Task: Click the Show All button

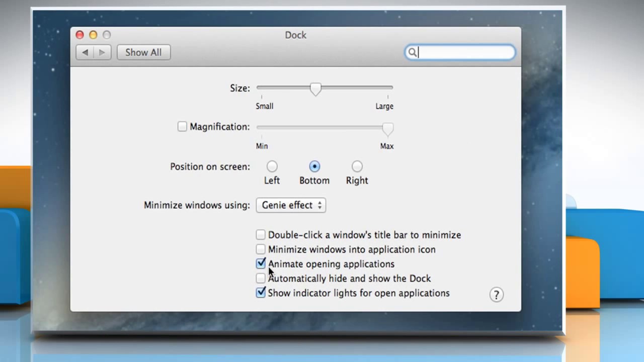Action: point(143,52)
